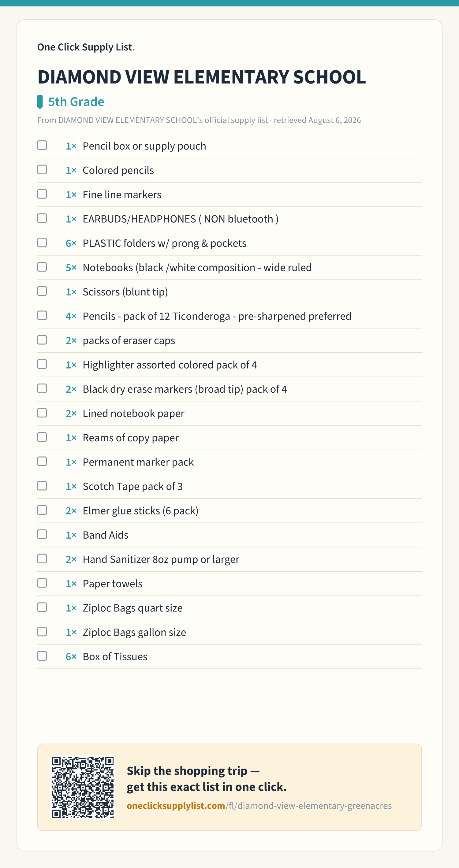Check the Scotch Tape checkbox
This screenshot has height=868, width=459.
tap(42, 486)
